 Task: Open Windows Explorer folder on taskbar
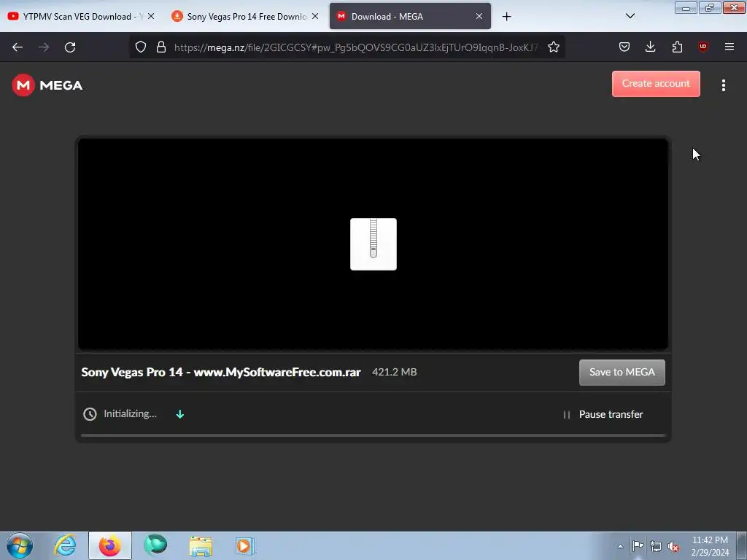point(201,546)
